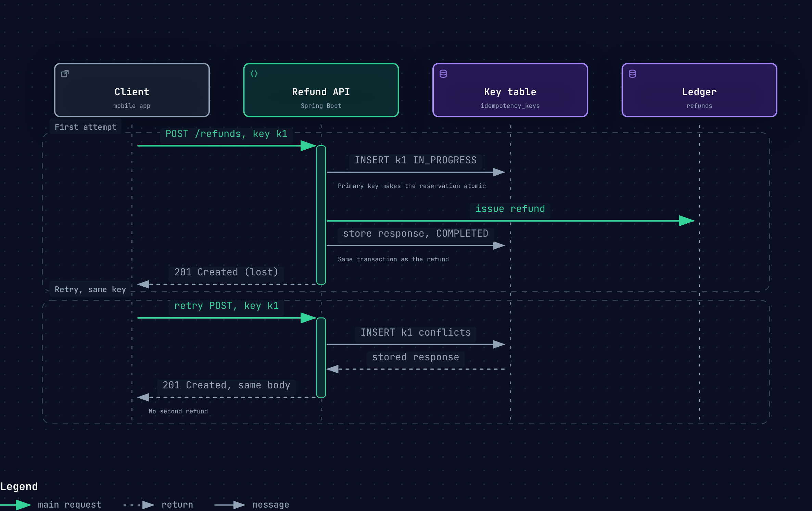Select the Ledger participant title
Screen dimensions: 812x511
click(699, 92)
